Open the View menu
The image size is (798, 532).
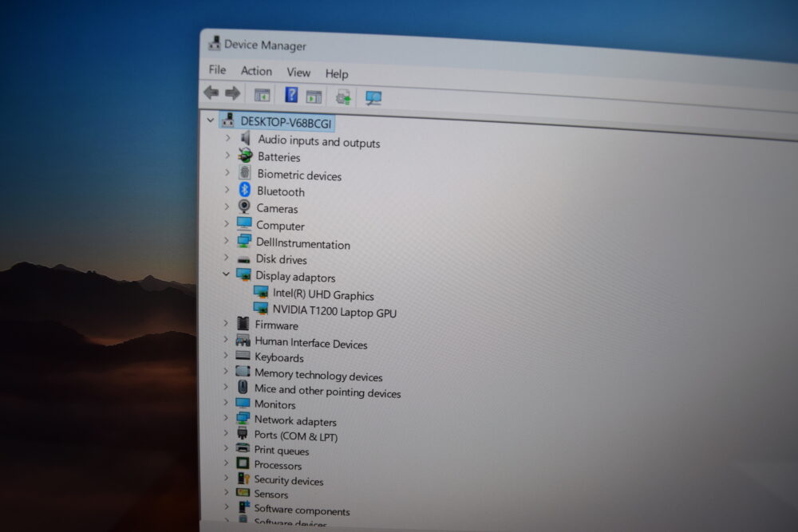coord(298,73)
